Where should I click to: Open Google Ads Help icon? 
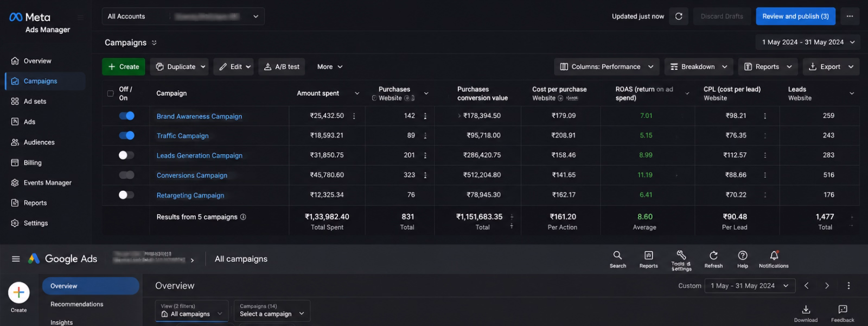743,259
